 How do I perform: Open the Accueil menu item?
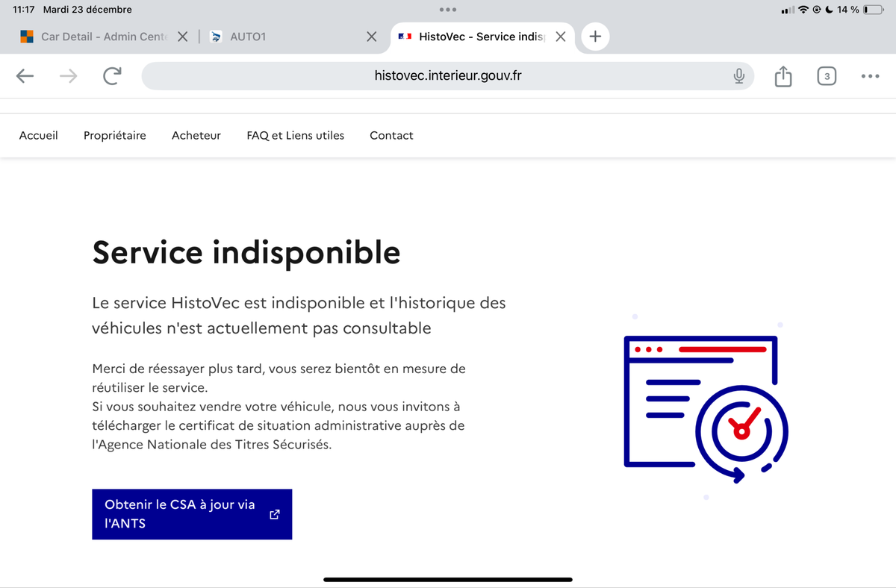(x=38, y=135)
